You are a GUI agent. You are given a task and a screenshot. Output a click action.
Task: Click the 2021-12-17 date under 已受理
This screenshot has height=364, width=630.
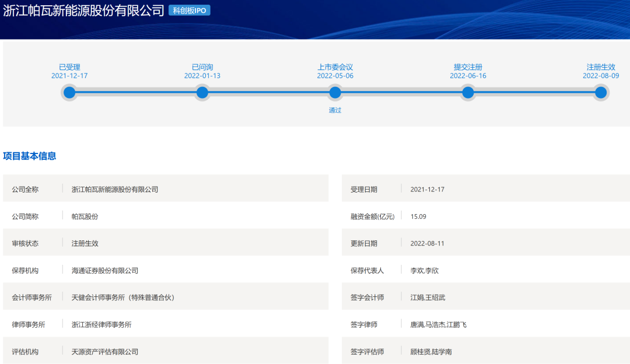click(69, 76)
